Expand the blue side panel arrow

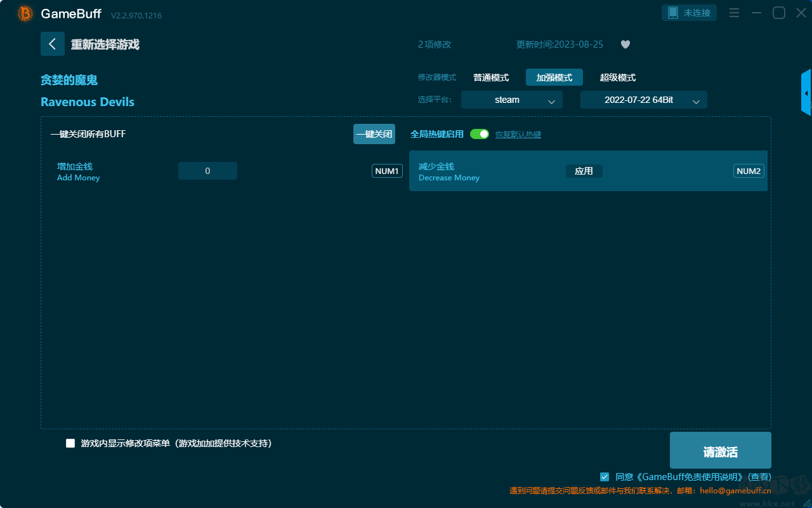point(806,93)
